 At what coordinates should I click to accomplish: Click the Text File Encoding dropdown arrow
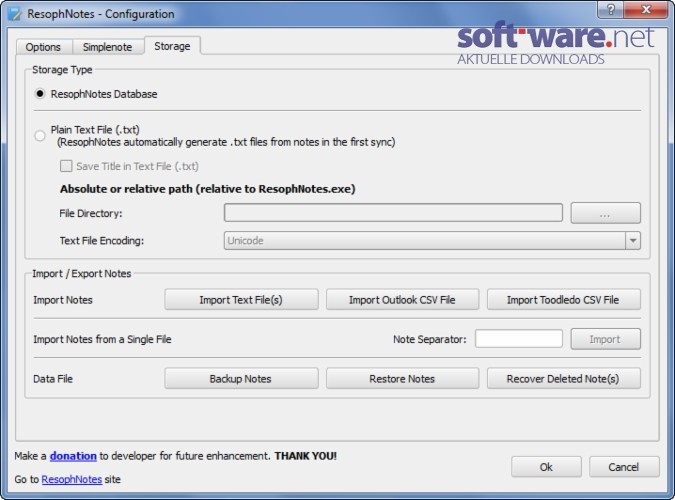[x=633, y=240]
